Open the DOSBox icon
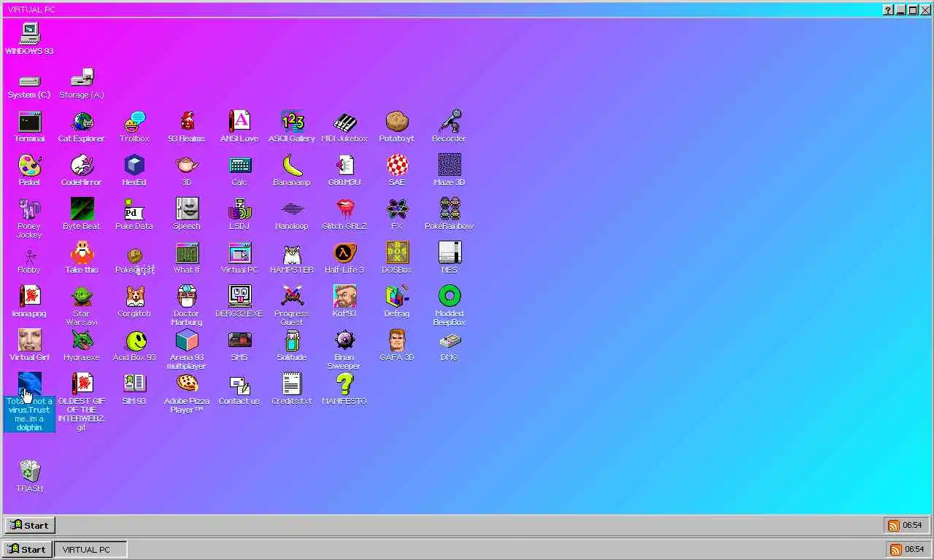The height and width of the screenshot is (560, 934). [x=397, y=252]
